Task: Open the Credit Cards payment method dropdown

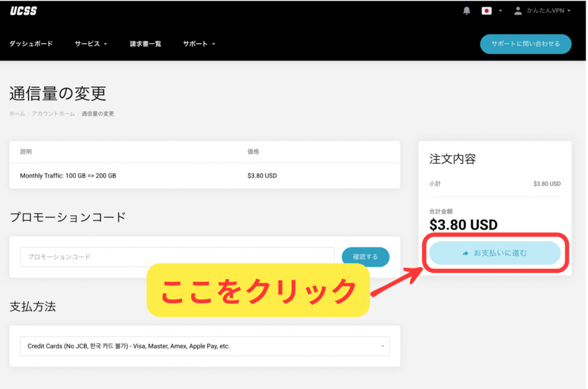Action: [x=204, y=346]
